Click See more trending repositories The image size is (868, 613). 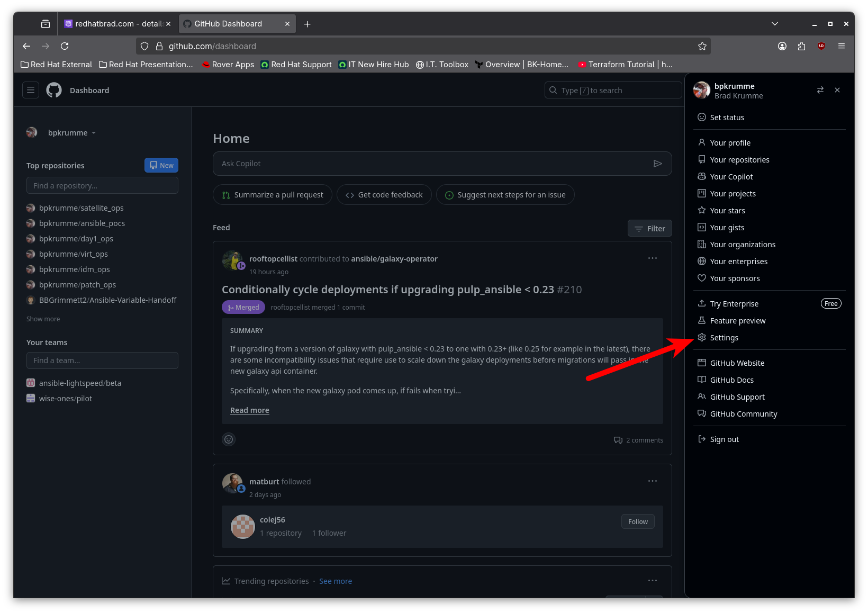click(x=336, y=581)
